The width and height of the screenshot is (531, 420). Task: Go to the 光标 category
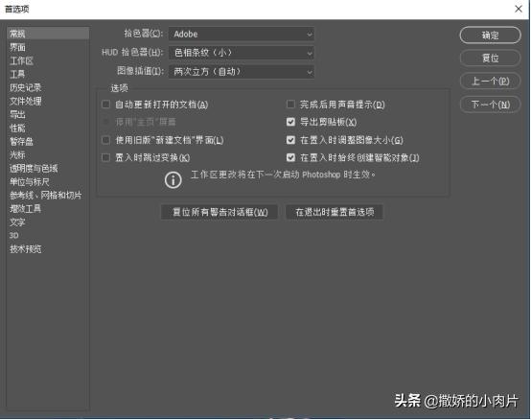coord(17,154)
